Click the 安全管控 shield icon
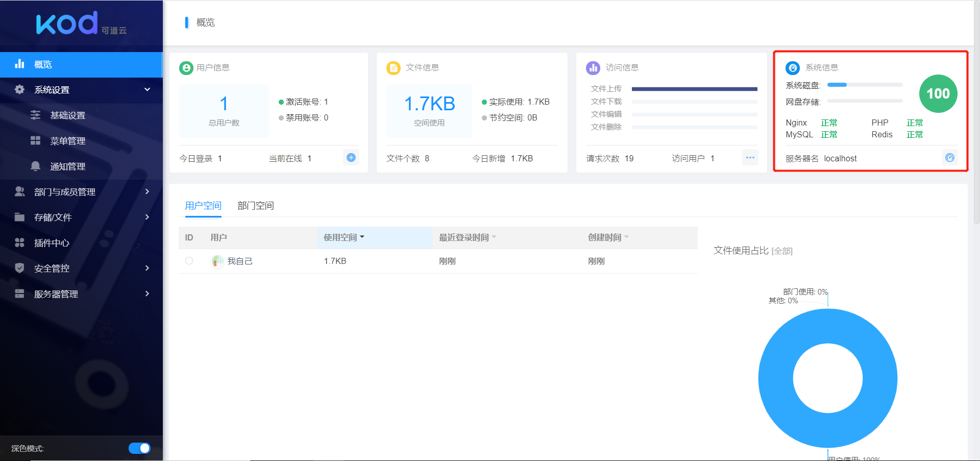Screen dimensions: 980x461 point(20,268)
